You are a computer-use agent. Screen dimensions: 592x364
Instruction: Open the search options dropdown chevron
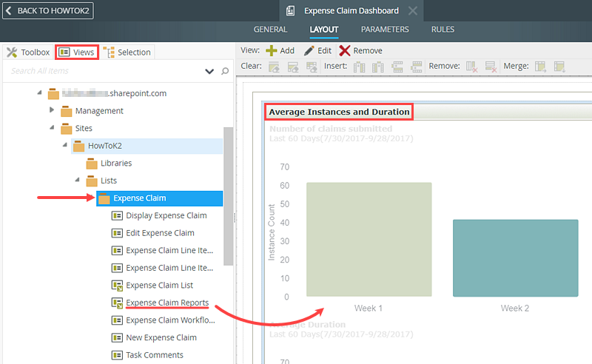tap(209, 71)
